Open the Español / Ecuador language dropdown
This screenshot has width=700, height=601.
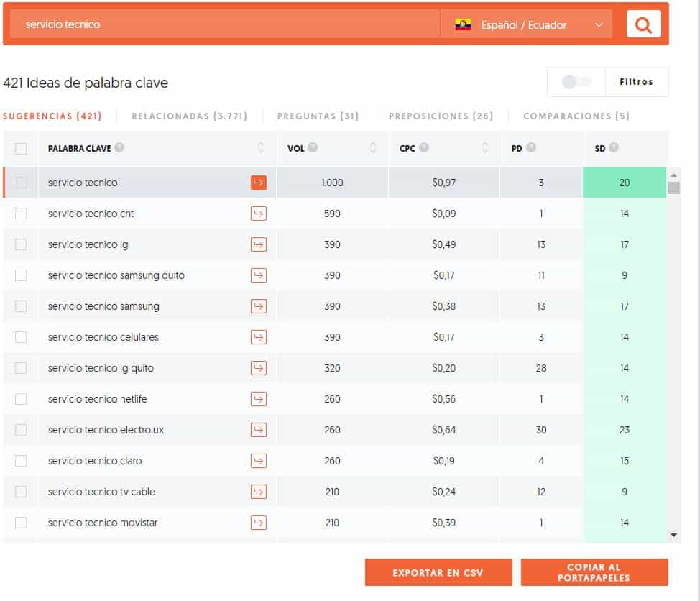click(527, 24)
